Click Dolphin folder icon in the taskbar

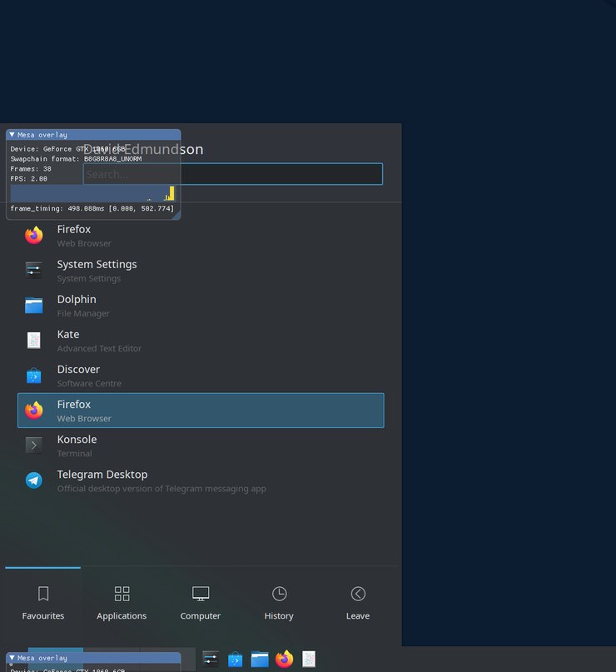[260, 660]
